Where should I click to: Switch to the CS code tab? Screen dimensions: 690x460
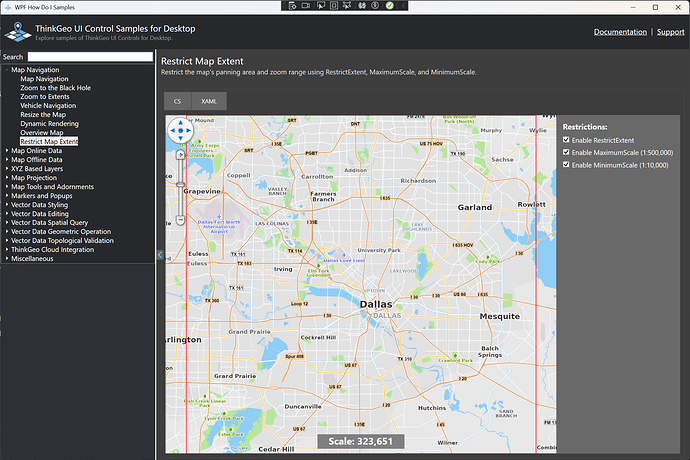(177, 101)
